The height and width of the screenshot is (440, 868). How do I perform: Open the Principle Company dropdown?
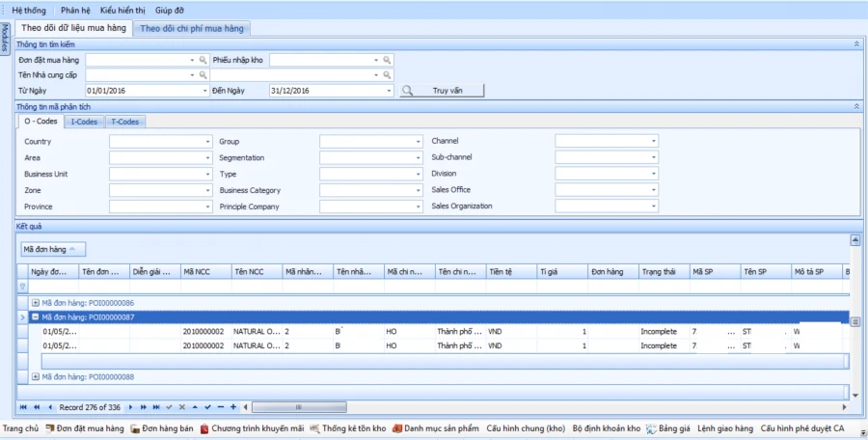click(x=418, y=206)
